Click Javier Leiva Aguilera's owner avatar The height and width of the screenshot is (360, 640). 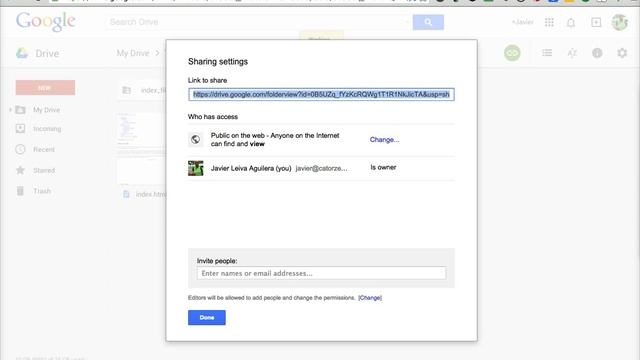click(196, 168)
